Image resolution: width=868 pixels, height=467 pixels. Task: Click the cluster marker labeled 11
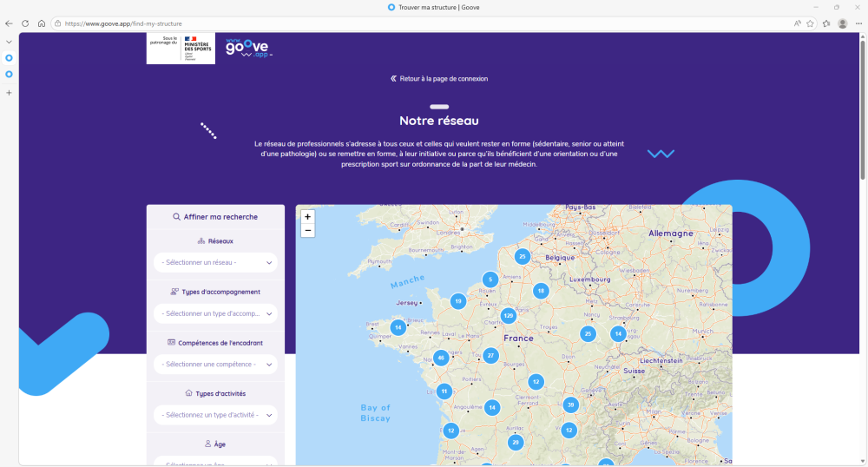click(444, 391)
